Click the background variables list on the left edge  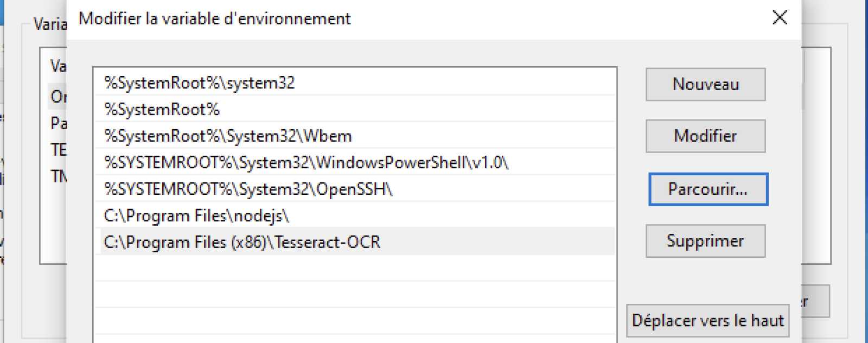click(53, 155)
